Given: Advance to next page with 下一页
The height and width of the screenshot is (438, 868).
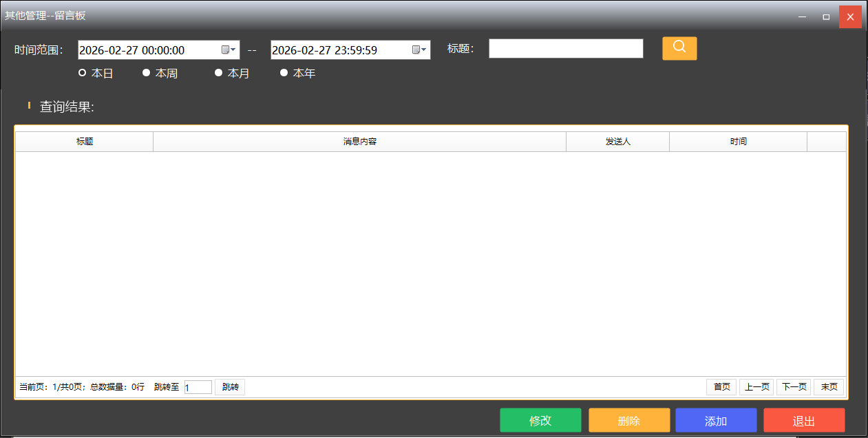Looking at the screenshot, I should tap(794, 387).
